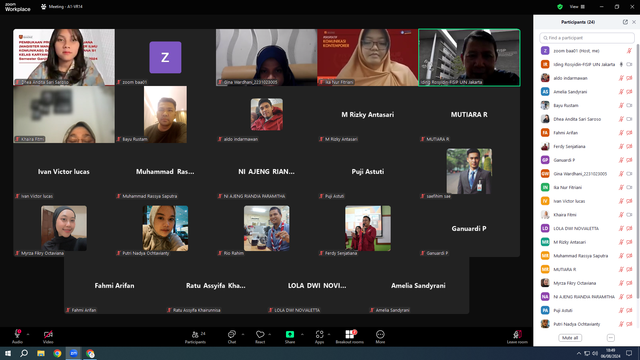Expand reaction options caret
640x360 pixels.
coord(270,334)
